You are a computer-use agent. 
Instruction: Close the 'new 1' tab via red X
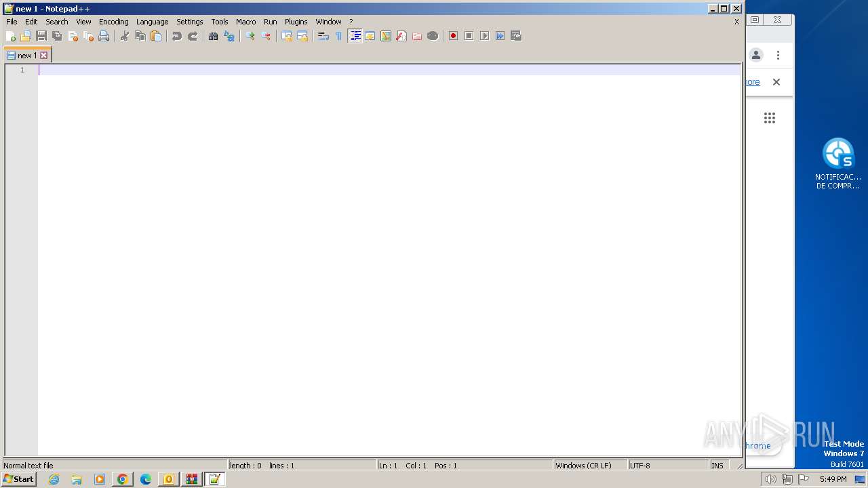pyautogui.click(x=44, y=56)
